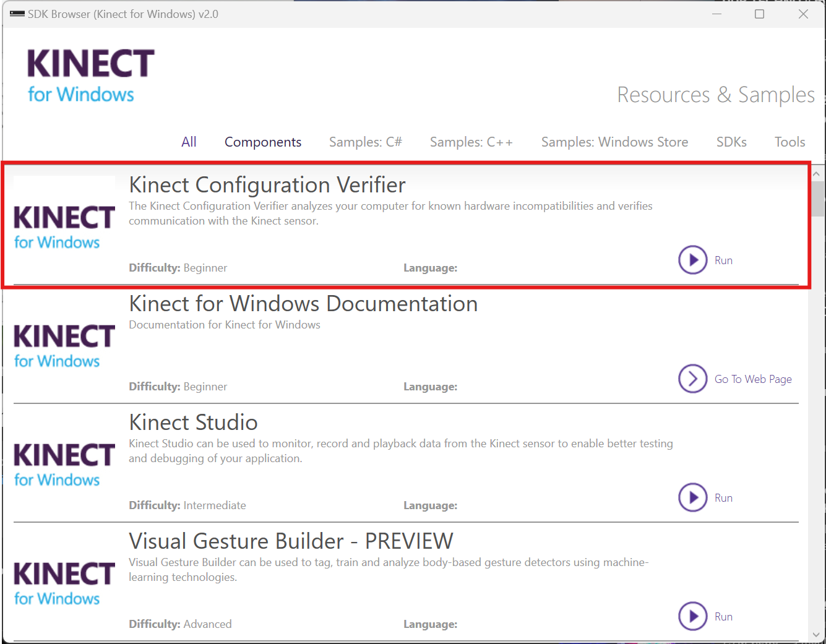The image size is (826, 644).
Task: Open the Samples: C# tab
Action: point(366,142)
